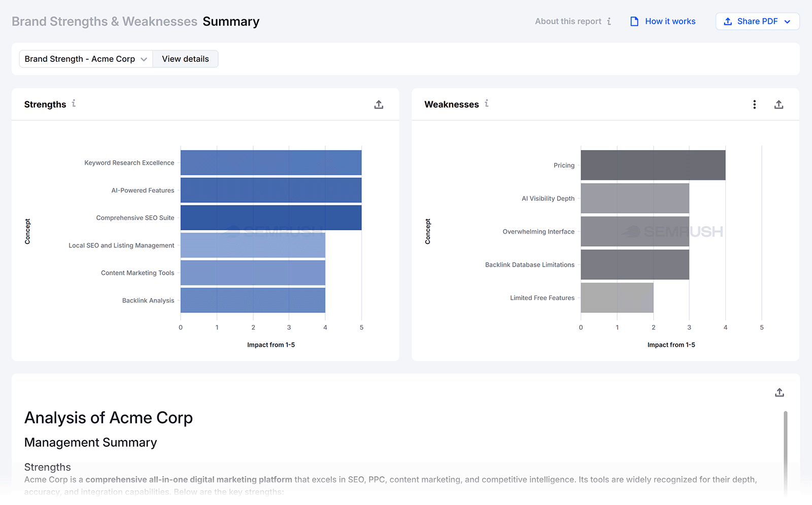Click the Brand Strengths & Weaknesses breadcrumb

click(x=105, y=21)
